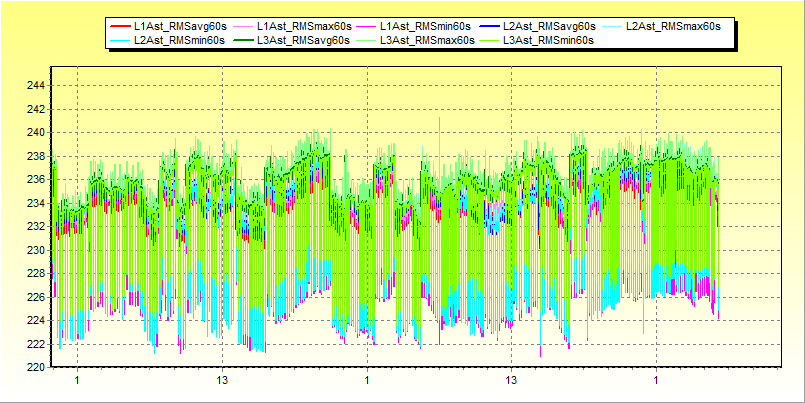This screenshot has height=403, width=805.
Task: Select the L1Ast_RMSmax60s legend entry
Action: (x=302, y=25)
